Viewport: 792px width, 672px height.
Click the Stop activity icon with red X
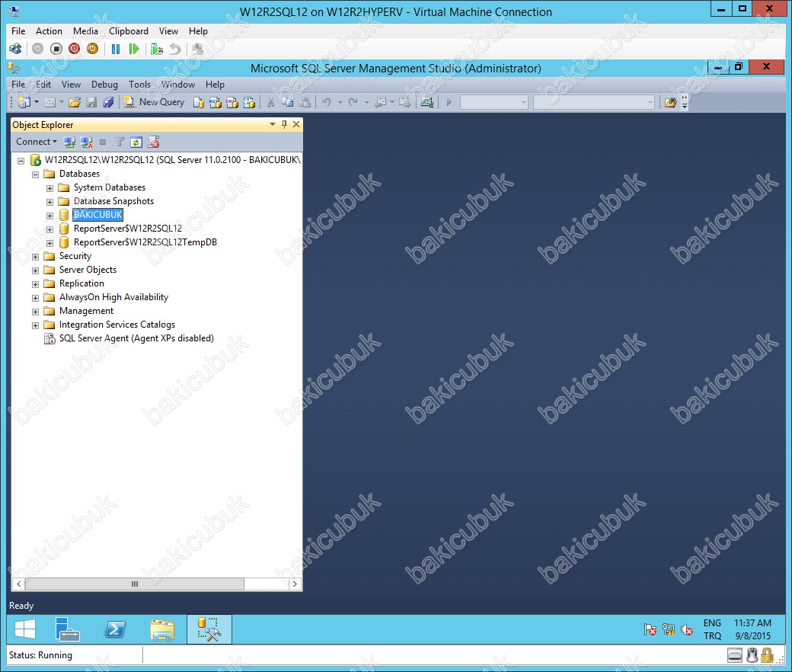coord(154,142)
